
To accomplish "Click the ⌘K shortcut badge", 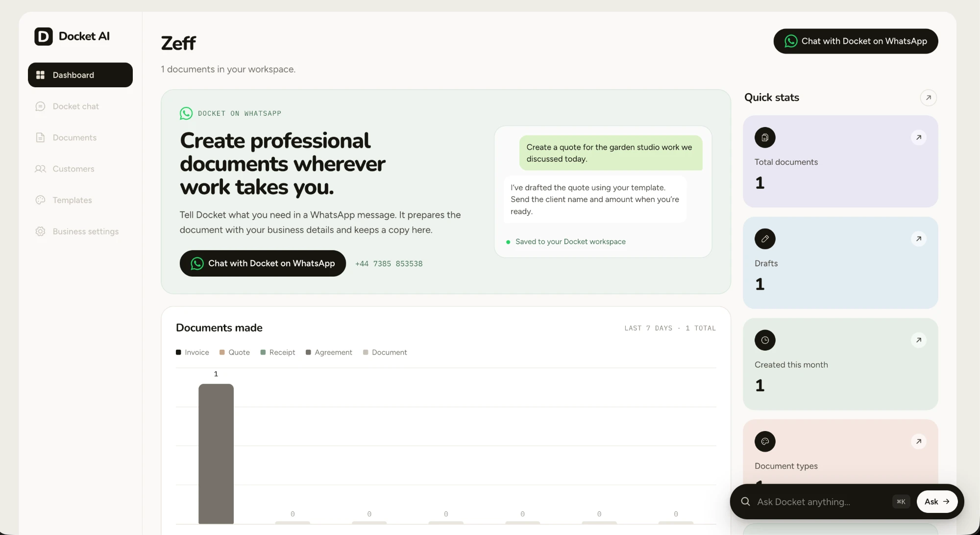I will coord(901,502).
